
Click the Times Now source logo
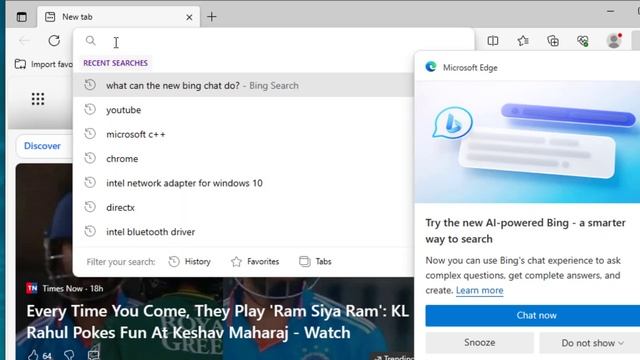click(x=32, y=288)
